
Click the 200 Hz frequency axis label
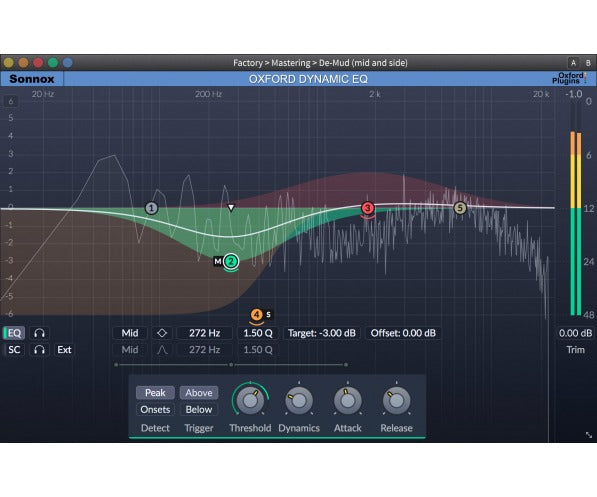(208, 94)
